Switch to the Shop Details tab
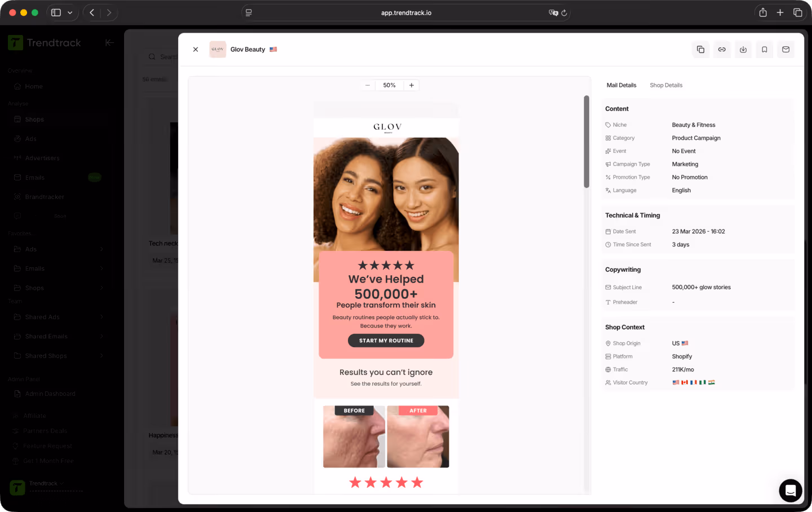 point(666,85)
